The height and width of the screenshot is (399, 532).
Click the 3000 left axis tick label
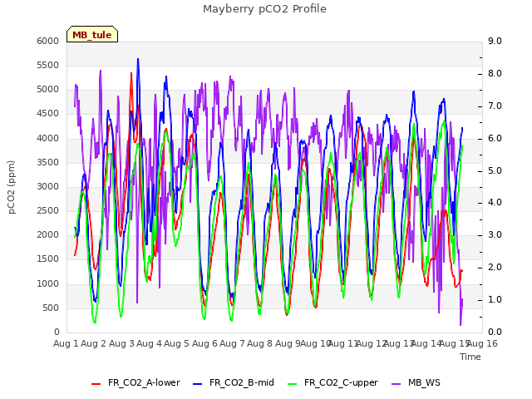coord(48,186)
